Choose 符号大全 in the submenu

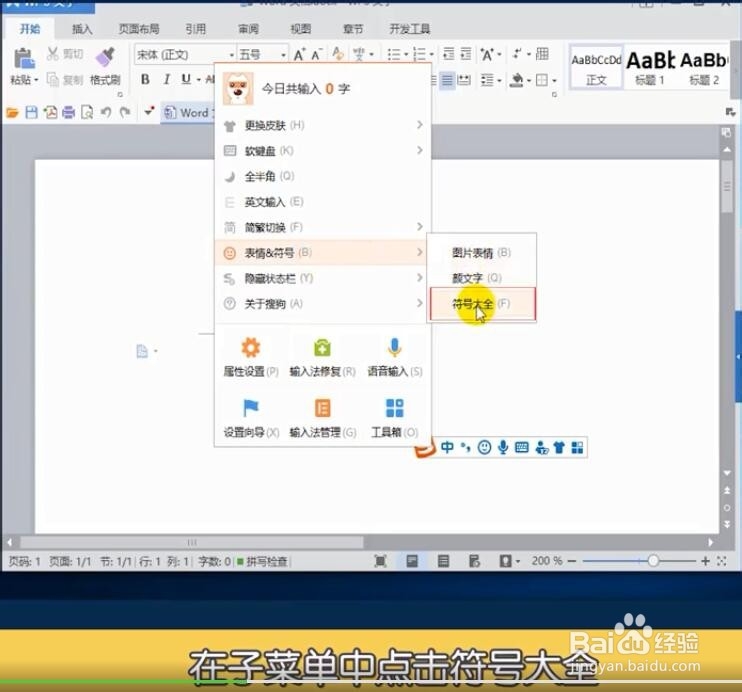(483, 303)
